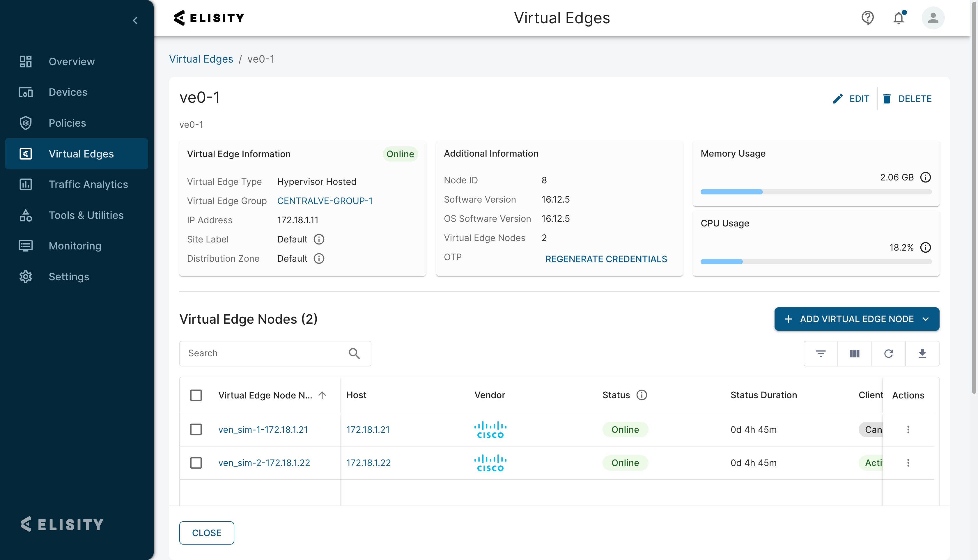Image resolution: width=978 pixels, height=560 pixels.
Task: Refresh the Virtual Edge Nodes table
Action: pos(888,353)
